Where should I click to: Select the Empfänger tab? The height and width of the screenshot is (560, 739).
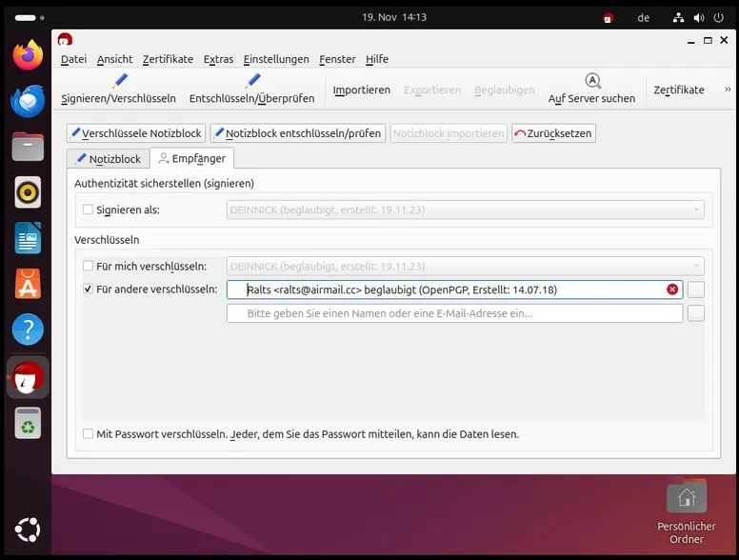(x=191, y=158)
